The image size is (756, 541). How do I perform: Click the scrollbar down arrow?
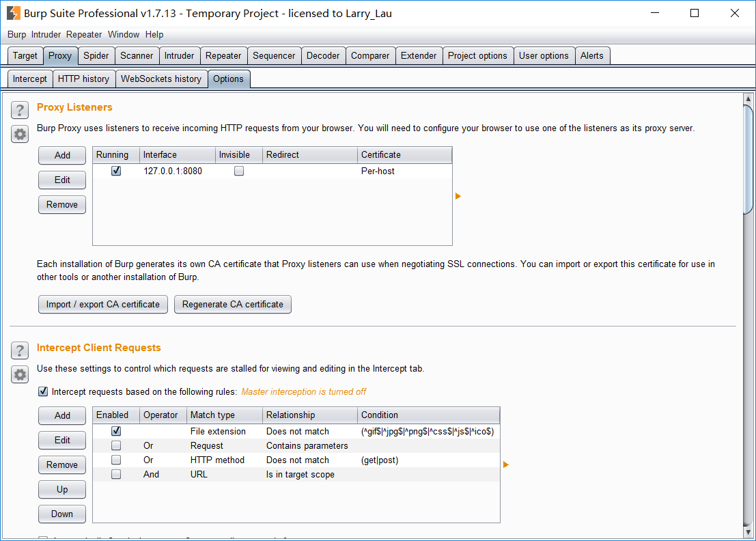(x=748, y=532)
